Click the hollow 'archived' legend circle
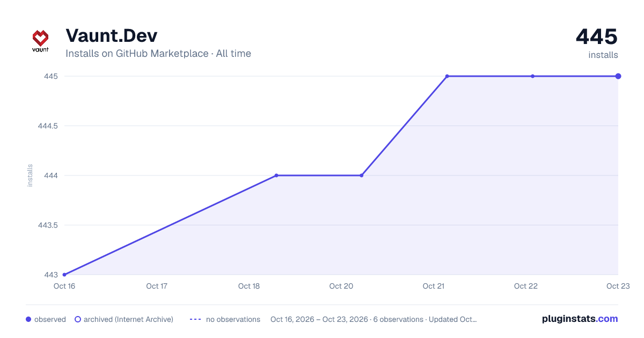Screen dimensions: 644x338 [x=78, y=319]
